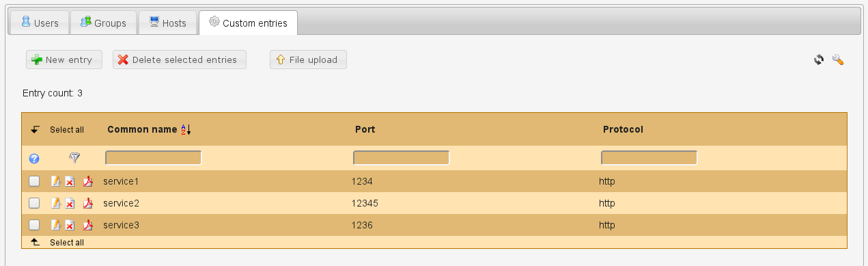The width and height of the screenshot is (868, 266).
Task: Export service3 as PDF via its icon
Action: (87, 225)
